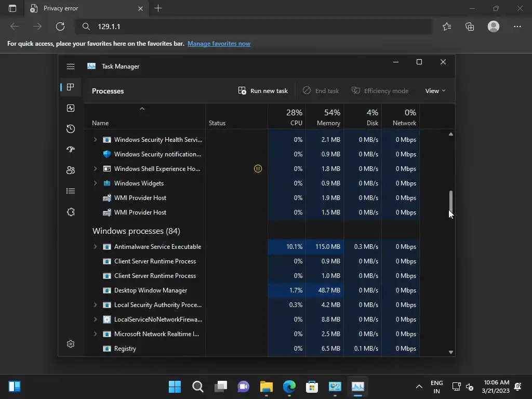The height and width of the screenshot is (399, 532).
Task: Expand Local Security Authority Process row
Action: 96,304
